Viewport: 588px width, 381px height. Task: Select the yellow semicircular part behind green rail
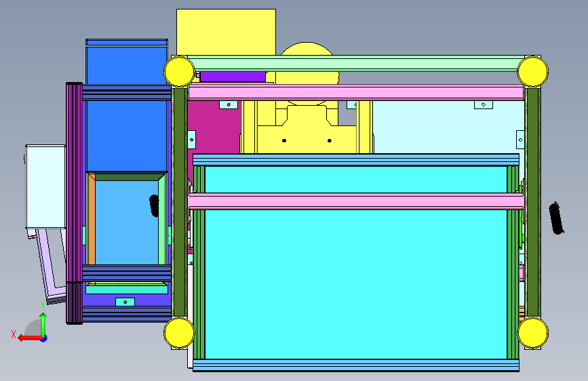point(307,49)
